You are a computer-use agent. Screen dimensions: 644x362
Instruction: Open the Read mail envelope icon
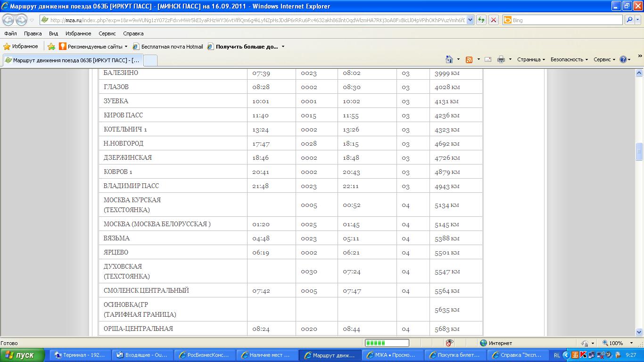tap(488, 60)
